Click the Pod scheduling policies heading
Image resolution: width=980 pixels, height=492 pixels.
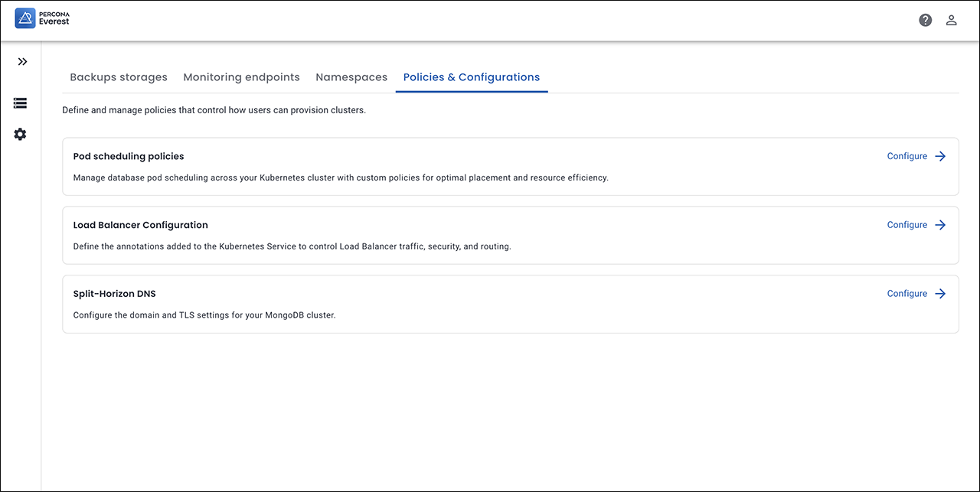pyautogui.click(x=129, y=156)
